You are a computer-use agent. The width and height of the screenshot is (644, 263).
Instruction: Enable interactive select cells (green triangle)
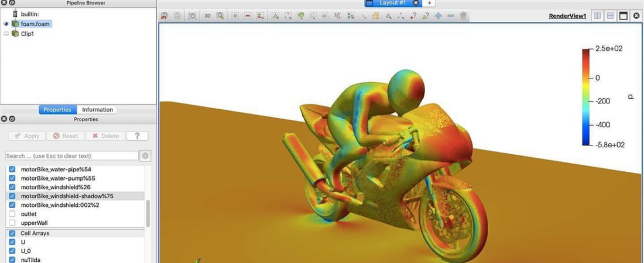pyautogui.click(x=388, y=16)
